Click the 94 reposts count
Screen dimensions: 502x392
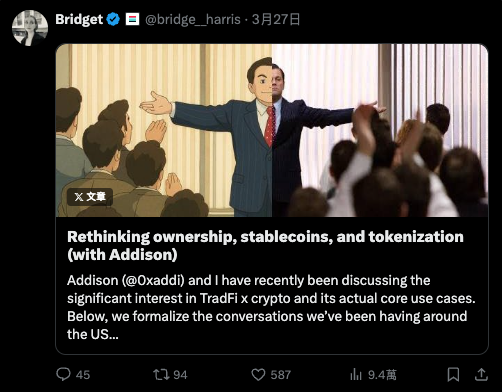[180, 375]
